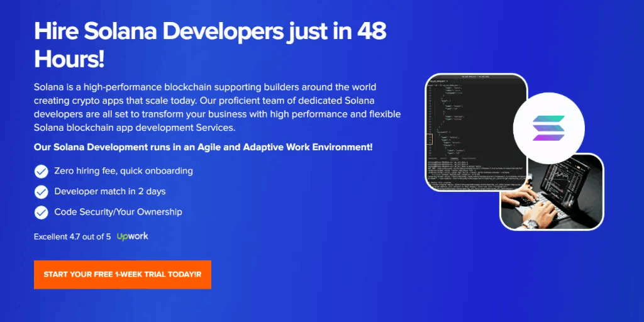This screenshot has width=644, height=322.
Task: Click the Upwork logo
Action: pyautogui.click(x=133, y=236)
